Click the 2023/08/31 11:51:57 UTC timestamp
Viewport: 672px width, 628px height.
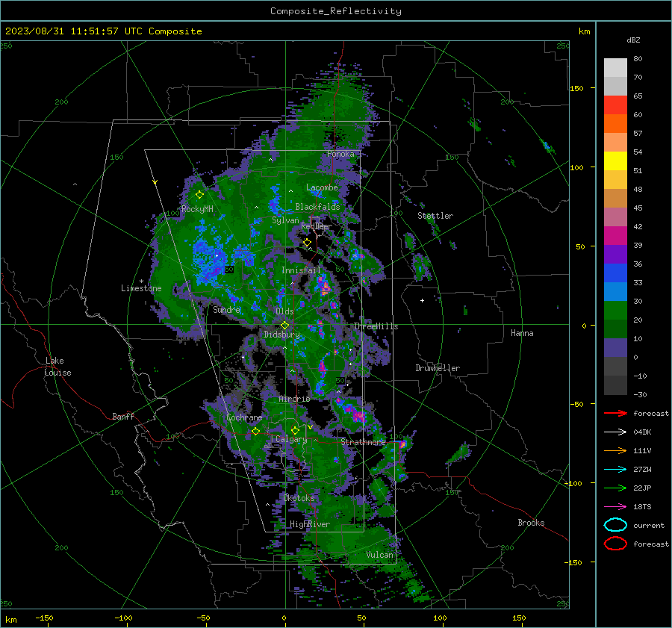point(103,31)
